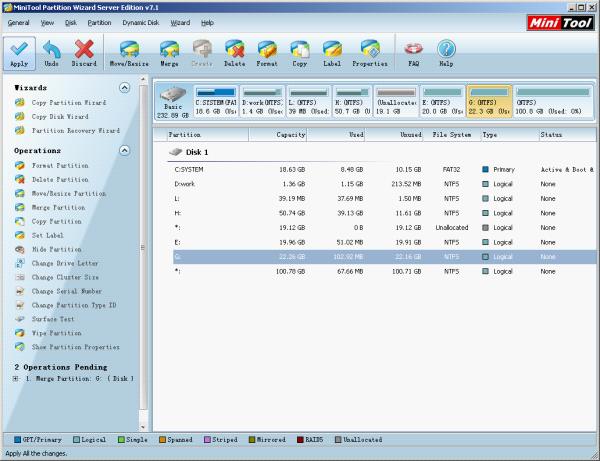Select Move/Resize Partition in sidebar
The width and height of the screenshot is (600, 461).
click(69, 194)
